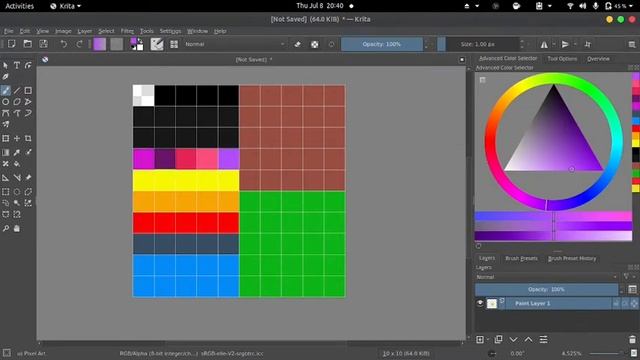Hide Paint Layer 1 with eye icon

click(480, 303)
